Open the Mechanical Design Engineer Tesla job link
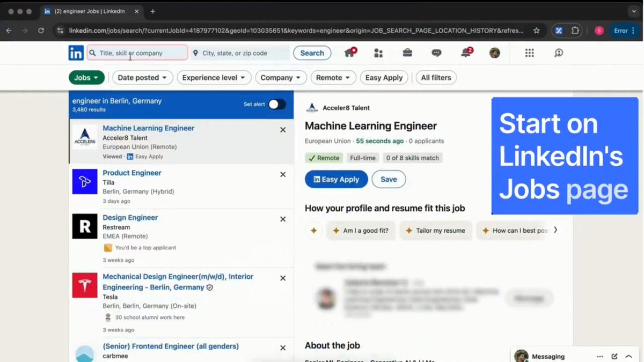This screenshot has width=644, height=362. [178, 282]
